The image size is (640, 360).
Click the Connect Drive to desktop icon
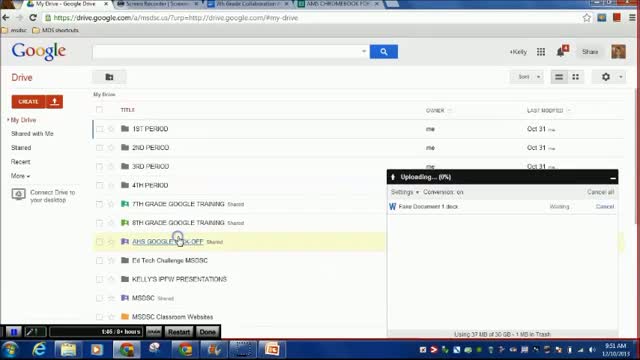(x=18, y=194)
